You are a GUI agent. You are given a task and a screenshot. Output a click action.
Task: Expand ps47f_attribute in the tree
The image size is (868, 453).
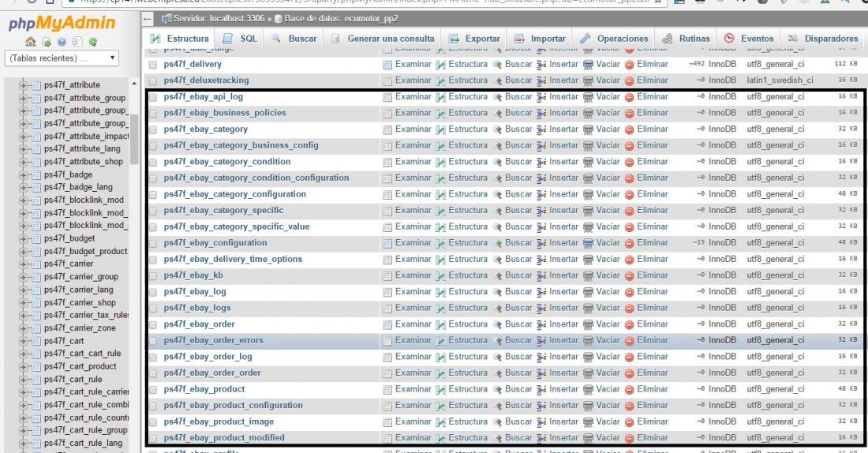click(x=23, y=85)
